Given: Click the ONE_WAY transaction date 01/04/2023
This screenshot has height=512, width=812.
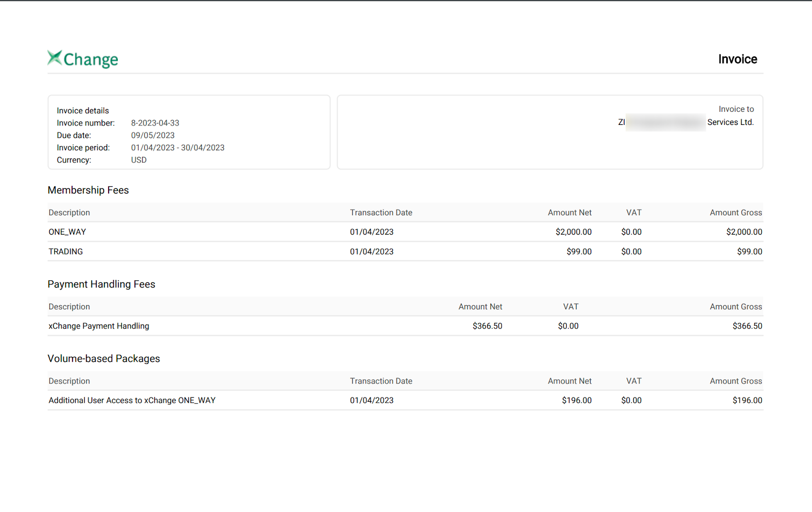Looking at the screenshot, I should pyautogui.click(x=371, y=232).
